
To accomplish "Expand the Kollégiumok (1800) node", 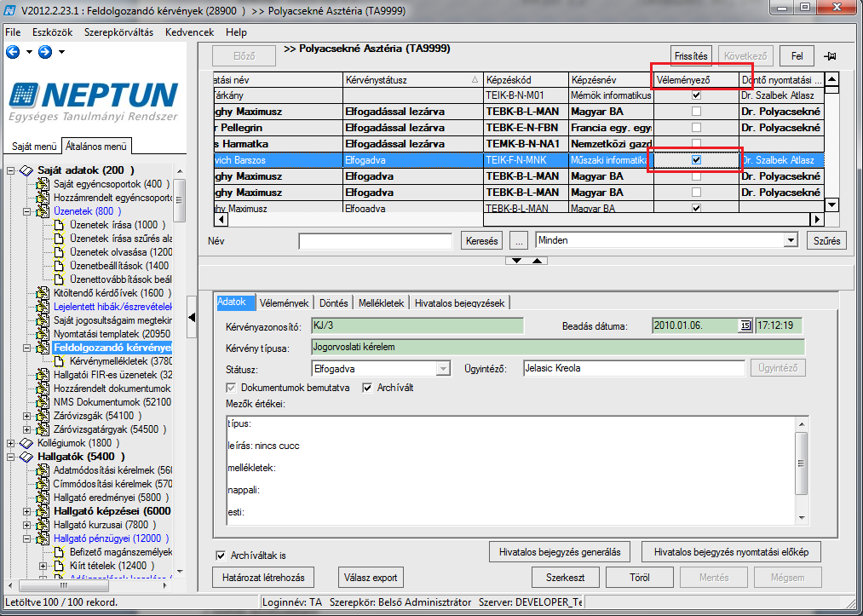I will click(11, 443).
